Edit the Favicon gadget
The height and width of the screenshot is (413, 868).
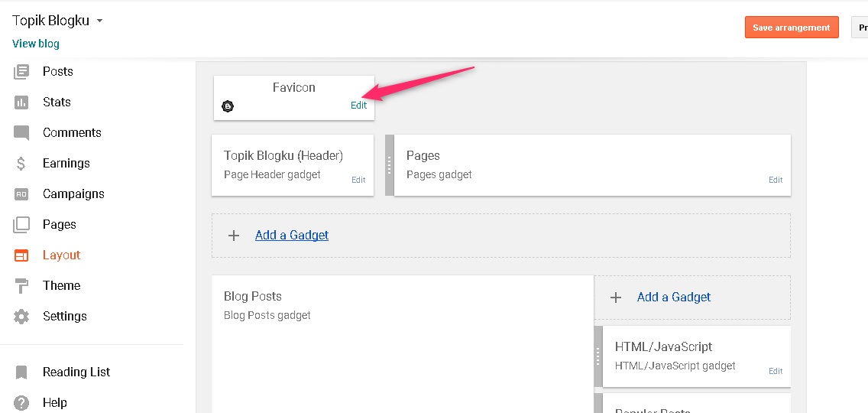358,106
